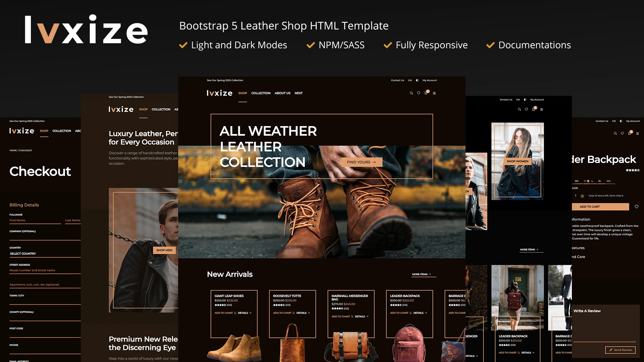Click search icon above the Shop Women photo
Image resolution: width=644 pixels, height=362 pixels.
click(x=519, y=109)
